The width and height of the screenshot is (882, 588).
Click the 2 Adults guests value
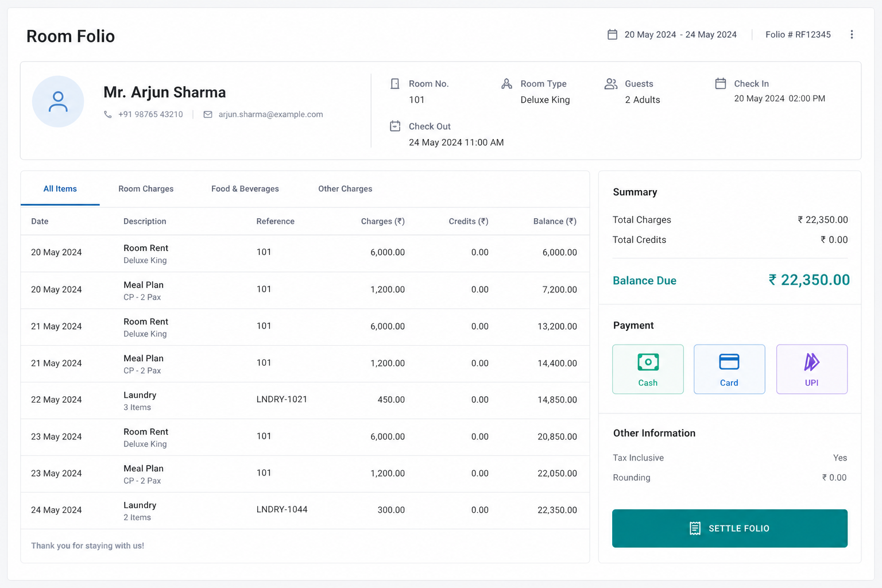point(643,100)
